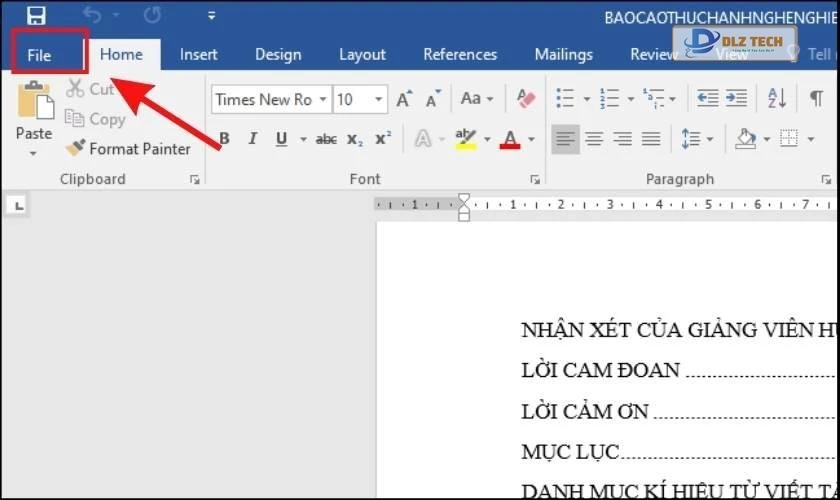The image size is (840, 500).
Task: Apply the red Font Color swatch
Action: pos(510,139)
